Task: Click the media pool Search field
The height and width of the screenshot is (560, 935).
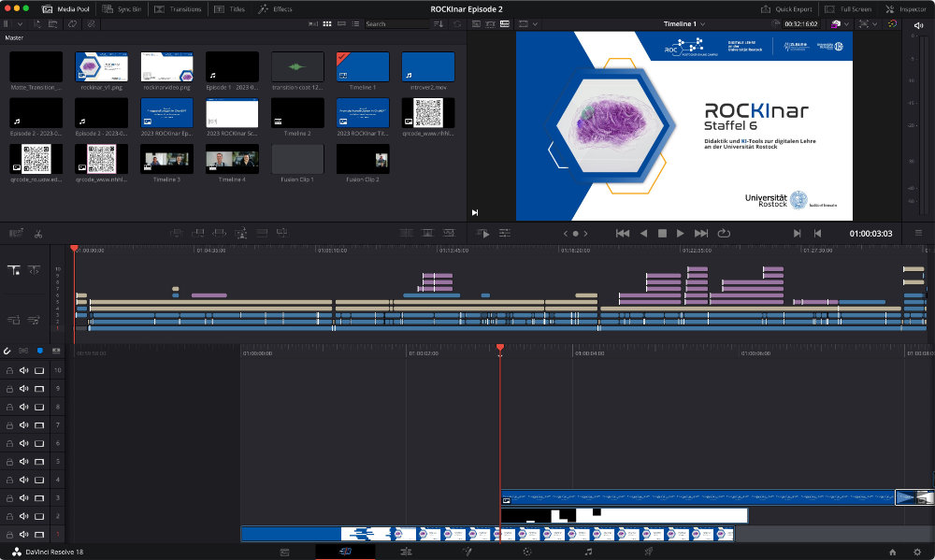Action: click(x=396, y=24)
